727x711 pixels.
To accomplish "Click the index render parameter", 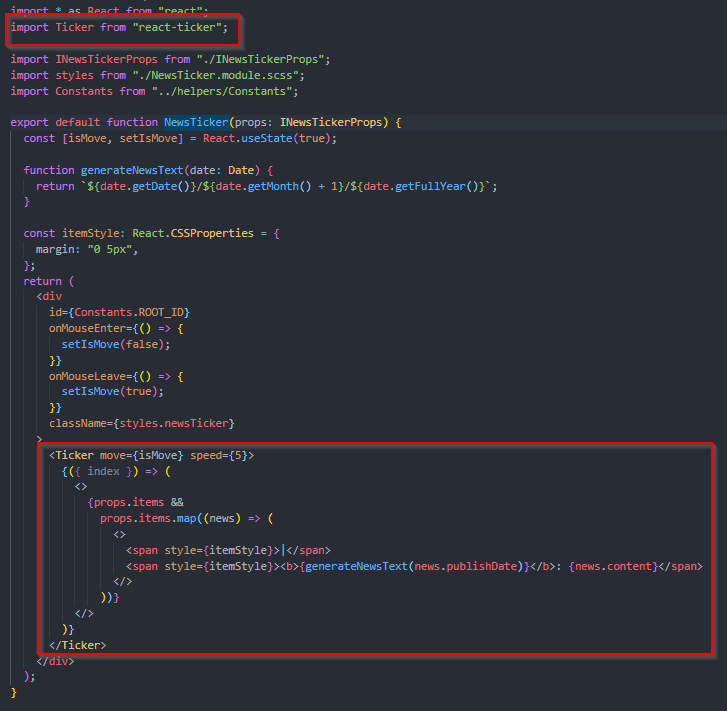I will pos(103,471).
